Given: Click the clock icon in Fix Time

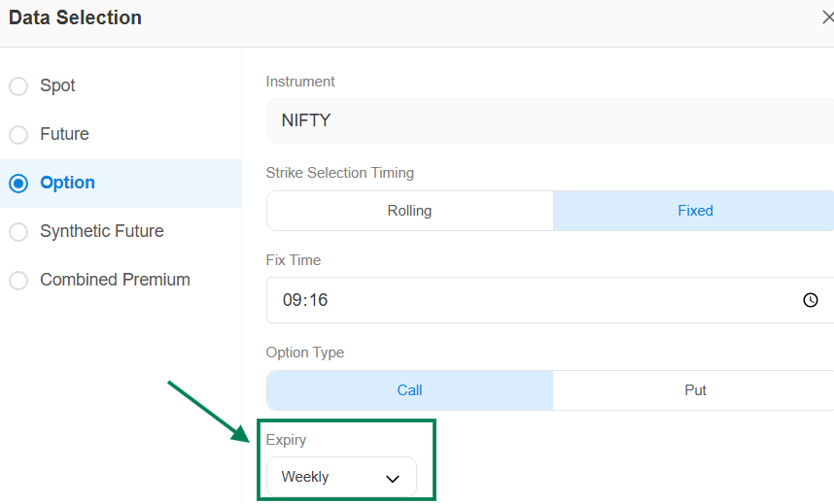Looking at the screenshot, I should (811, 300).
